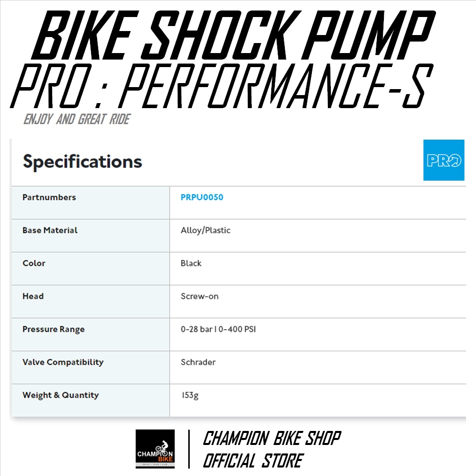Click the Specifications heading
Viewport: 476px width, 476px height.
click(x=83, y=162)
